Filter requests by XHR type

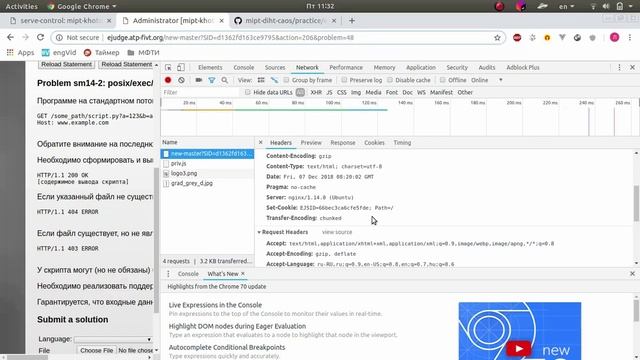316,92
